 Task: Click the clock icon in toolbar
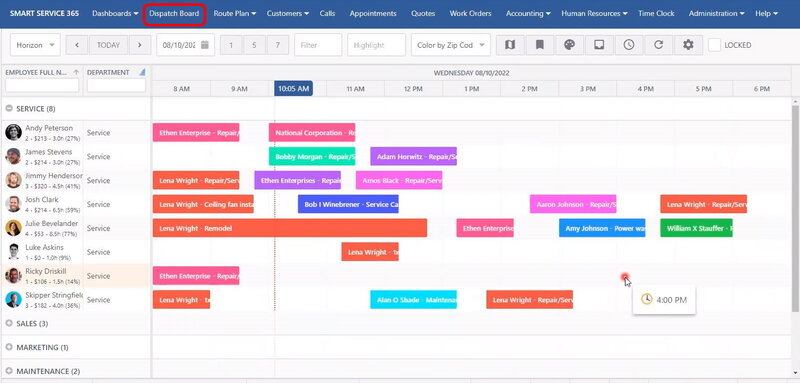coord(629,45)
